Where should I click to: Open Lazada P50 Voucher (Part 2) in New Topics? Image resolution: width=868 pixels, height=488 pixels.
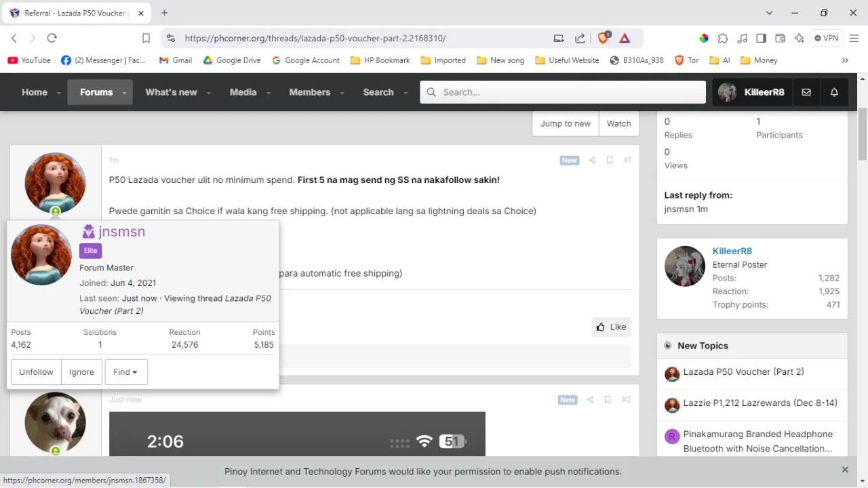click(743, 372)
